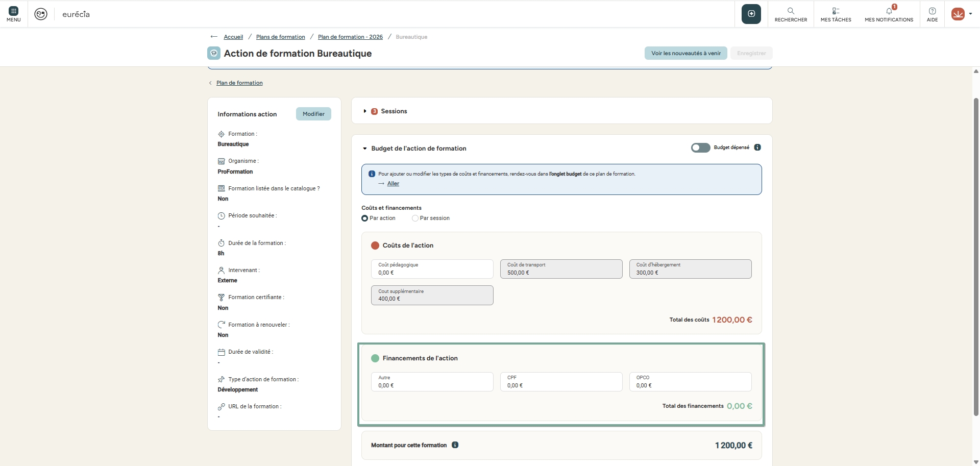Toggle the Budget dépensé switch
The image size is (980, 466).
coord(700,148)
